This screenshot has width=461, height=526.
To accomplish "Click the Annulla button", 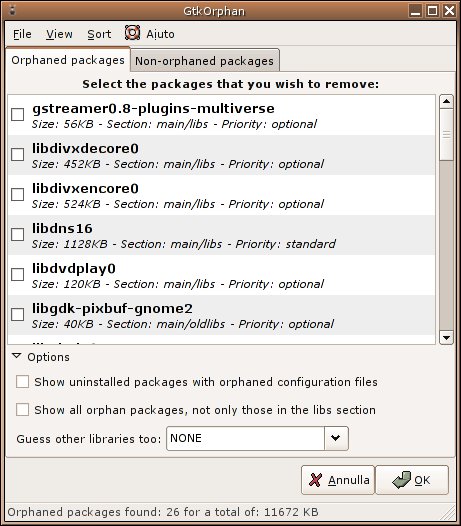I will [338, 480].
